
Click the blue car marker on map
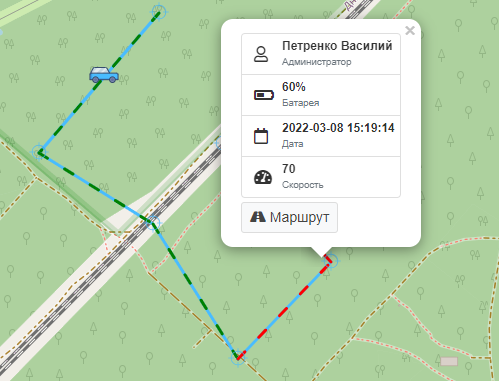pos(104,75)
